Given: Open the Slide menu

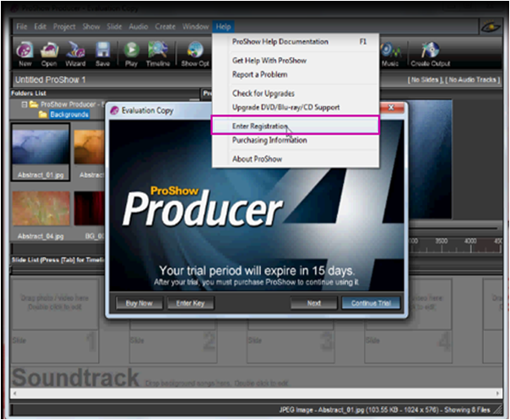Looking at the screenshot, I should coord(114,27).
